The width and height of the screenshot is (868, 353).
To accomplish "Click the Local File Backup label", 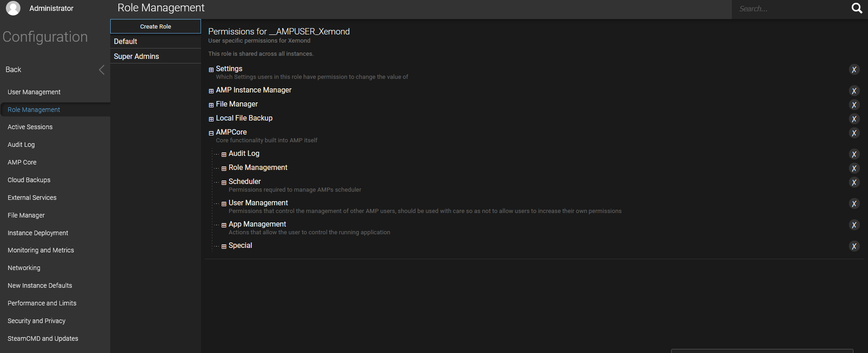I will tap(244, 118).
